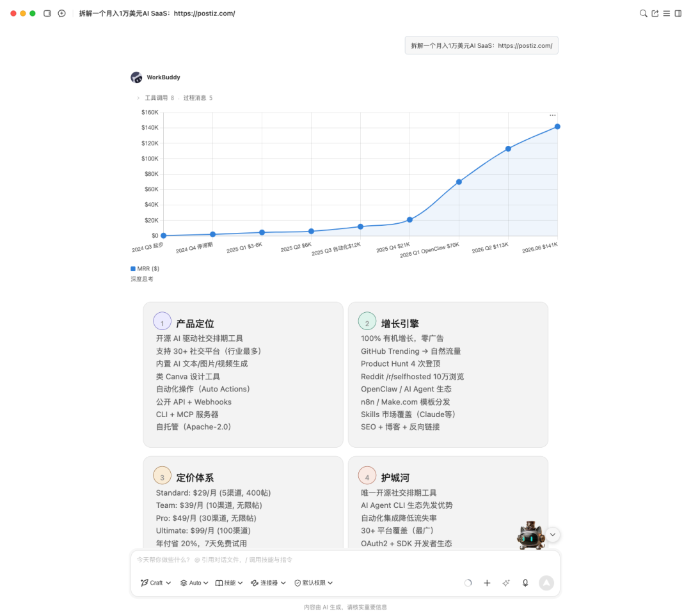Click the 定价体系 card heading
Screen dimensions: 691x616
(x=195, y=478)
